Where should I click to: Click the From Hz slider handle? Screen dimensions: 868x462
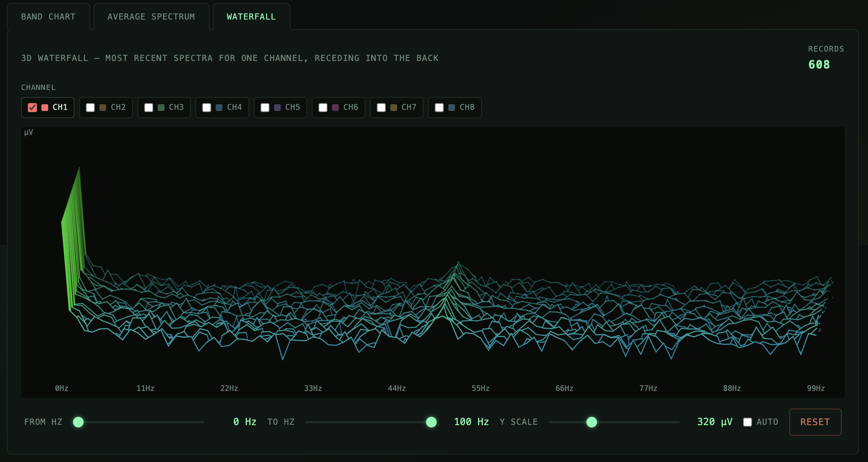(78, 422)
